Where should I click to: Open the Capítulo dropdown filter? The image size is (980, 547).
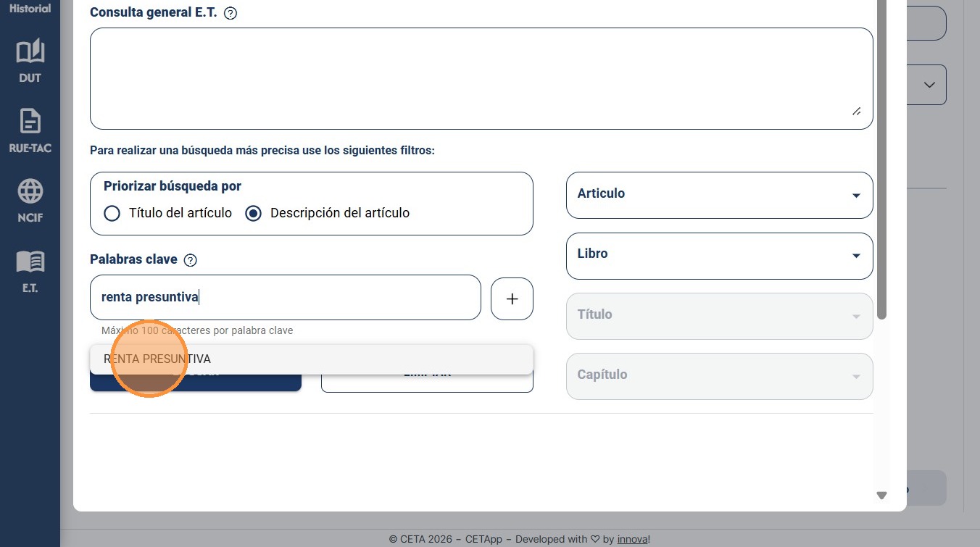[719, 376]
